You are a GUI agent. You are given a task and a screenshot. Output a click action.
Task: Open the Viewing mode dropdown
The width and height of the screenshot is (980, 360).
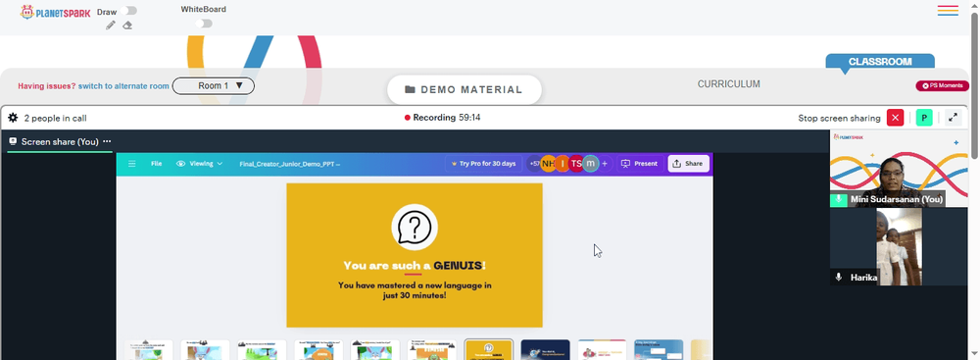tap(199, 164)
